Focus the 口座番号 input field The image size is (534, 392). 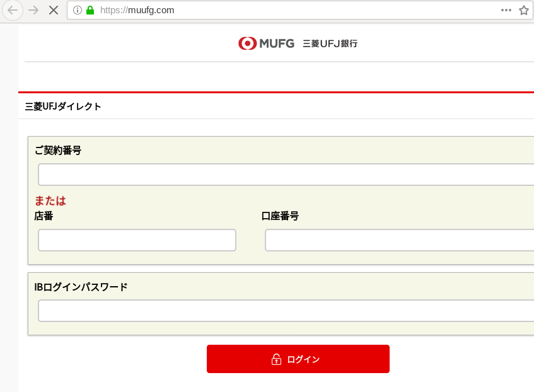(x=400, y=240)
